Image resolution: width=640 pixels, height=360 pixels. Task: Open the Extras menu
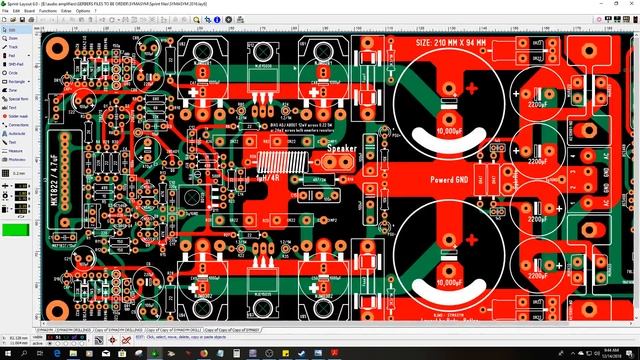tap(66, 11)
